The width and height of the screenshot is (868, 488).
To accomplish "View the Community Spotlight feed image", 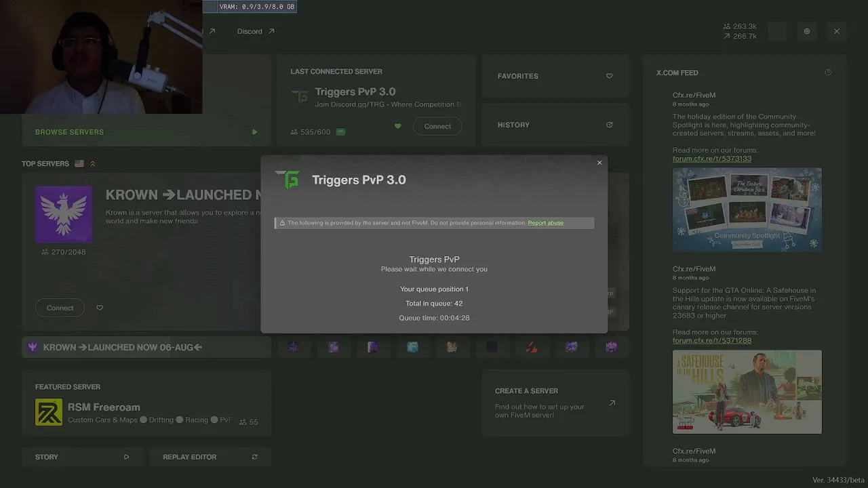I will coord(747,210).
